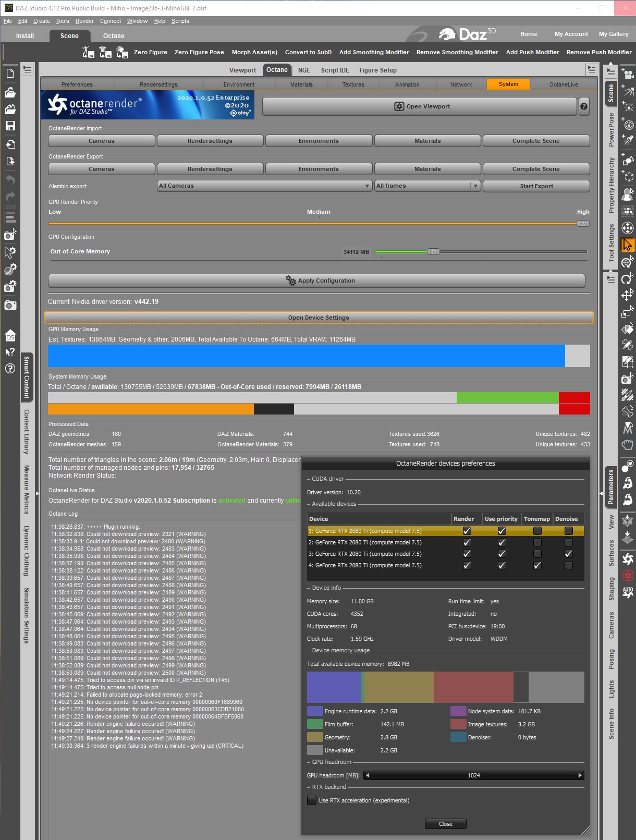Click the New scene file icon
Viewport: 636px width, 840px height.
10,74
